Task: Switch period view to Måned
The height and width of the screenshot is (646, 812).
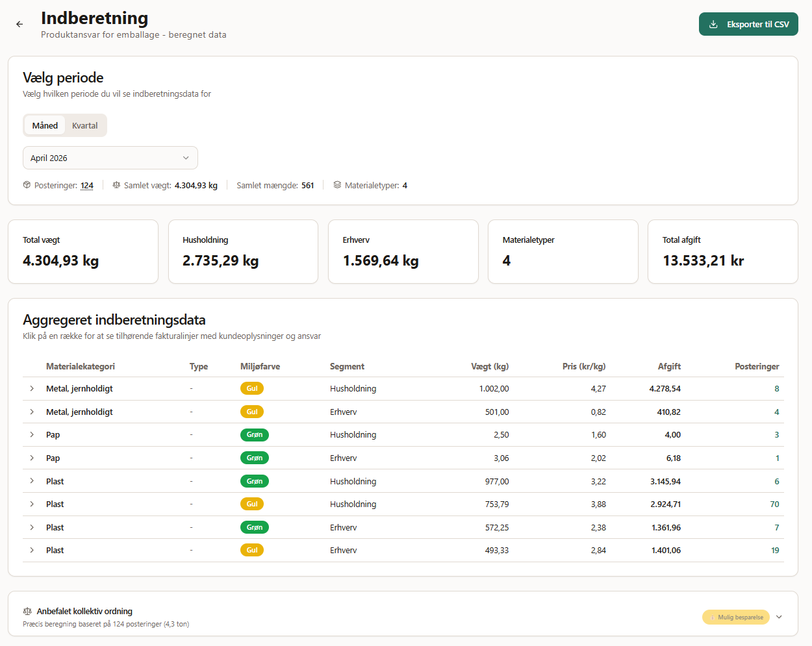Action: 45,125
